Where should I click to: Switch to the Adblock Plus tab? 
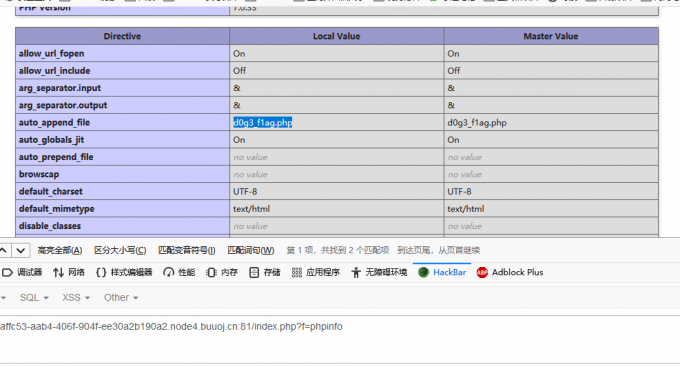tap(510, 272)
